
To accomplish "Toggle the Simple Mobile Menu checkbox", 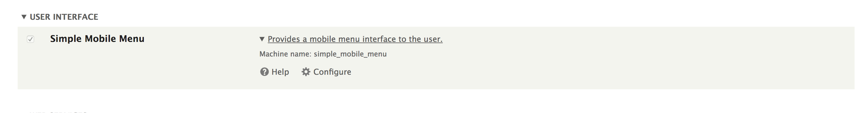I will [30, 39].
